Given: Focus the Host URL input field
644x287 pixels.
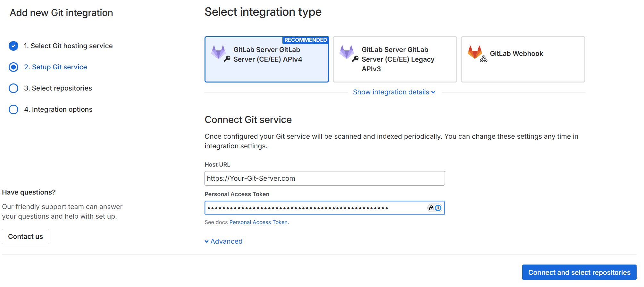Looking at the screenshot, I should 324,178.
